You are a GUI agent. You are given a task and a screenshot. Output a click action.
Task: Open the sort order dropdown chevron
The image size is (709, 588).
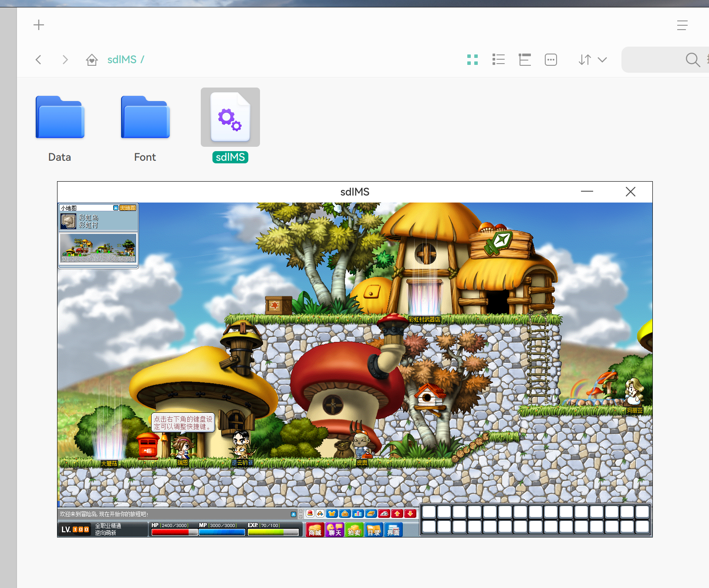pos(602,60)
